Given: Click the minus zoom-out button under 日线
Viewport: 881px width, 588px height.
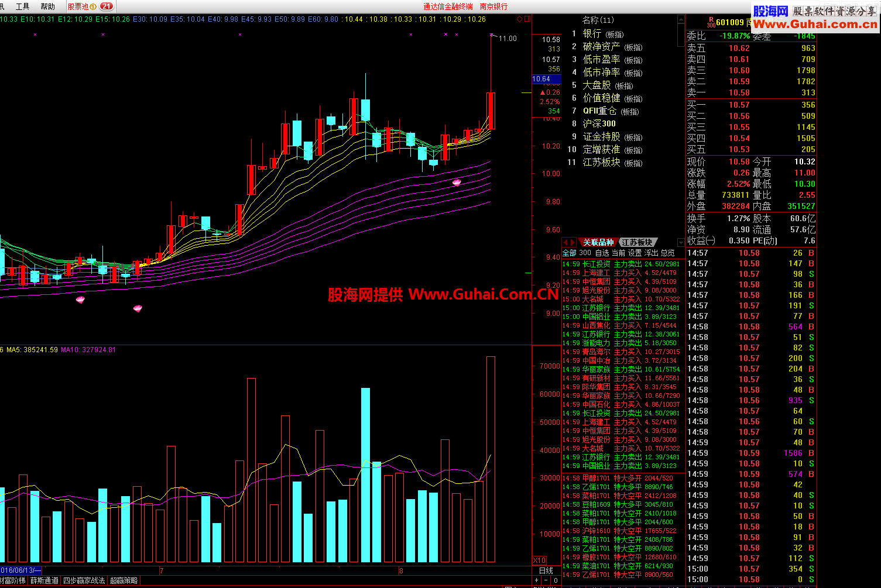Looking at the screenshot, I should [x=546, y=580].
